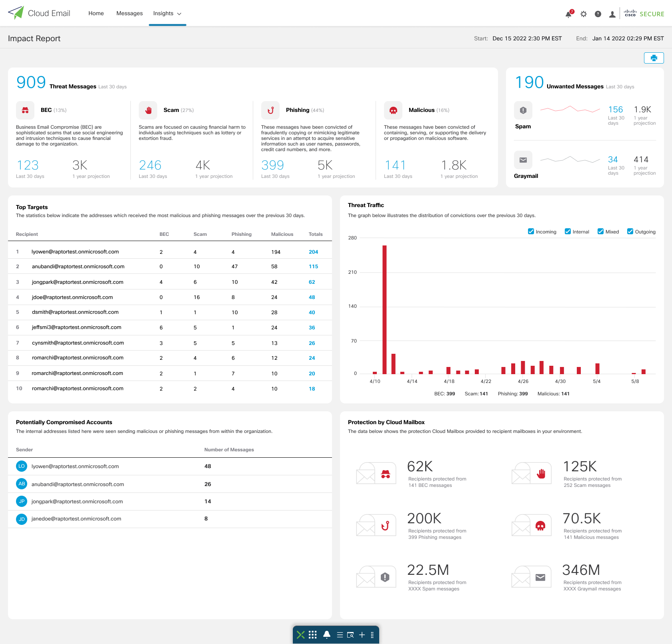Click the 34 Graymail last 30 days count
Viewport: 672px width, 644px height.
pyautogui.click(x=613, y=160)
